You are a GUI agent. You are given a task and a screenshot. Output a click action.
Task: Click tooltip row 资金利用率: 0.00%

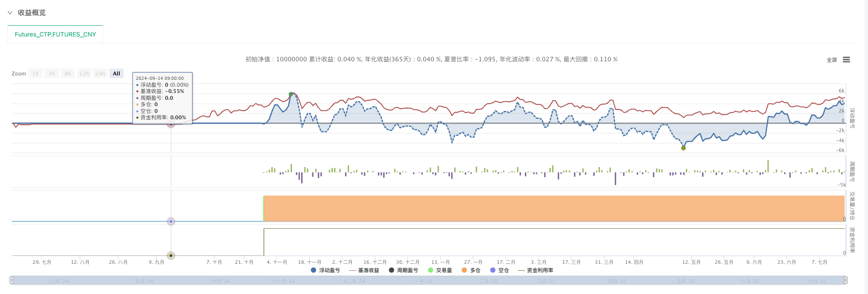[x=161, y=118]
